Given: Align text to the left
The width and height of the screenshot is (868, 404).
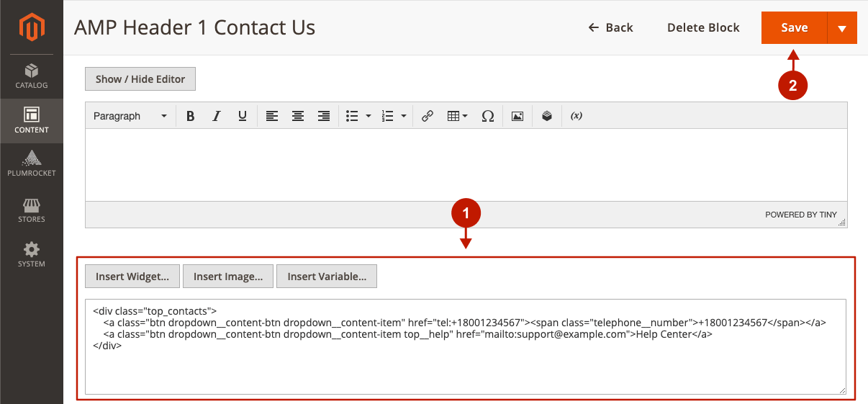Looking at the screenshot, I should (271, 116).
